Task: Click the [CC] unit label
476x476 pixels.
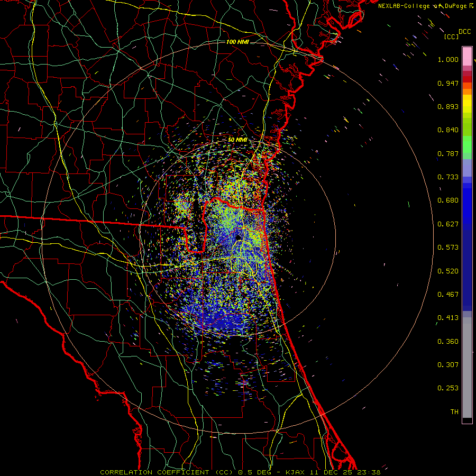Action: click(452, 36)
